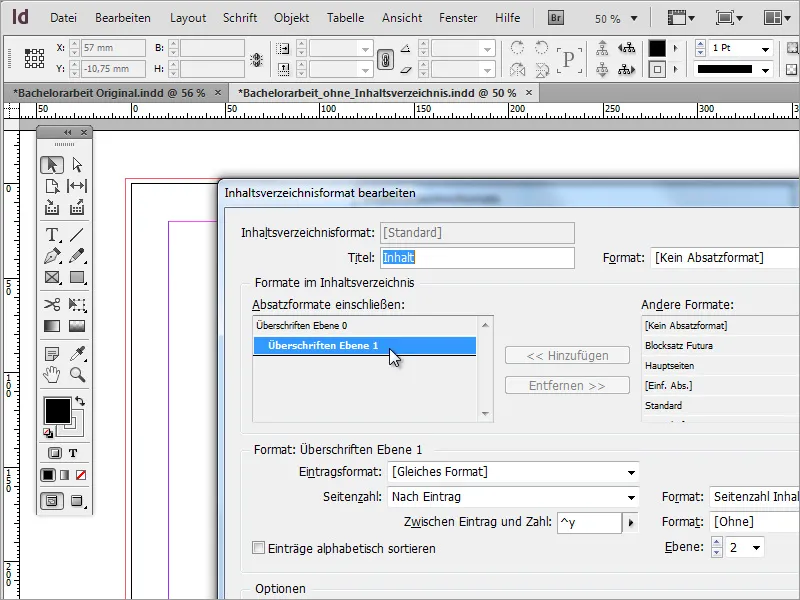
Task: Select the Direct Selection tool (white arrow)
Action: coord(77,165)
